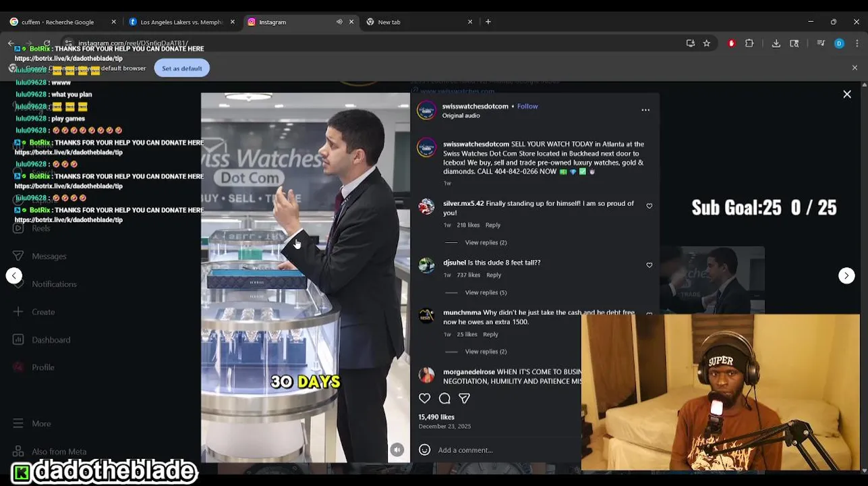Open swisswatchesdotcom username in post header
This screenshot has height=486, width=868.
[475, 106]
